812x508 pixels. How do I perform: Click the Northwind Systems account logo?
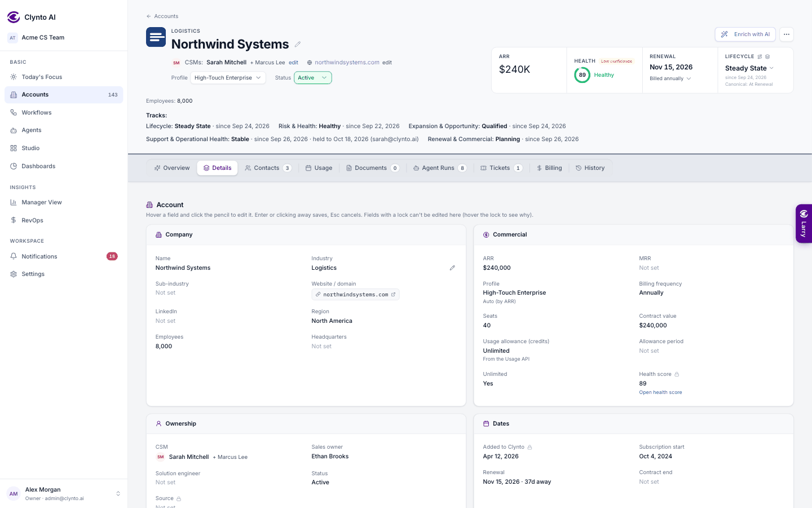pyautogui.click(x=156, y=37)
